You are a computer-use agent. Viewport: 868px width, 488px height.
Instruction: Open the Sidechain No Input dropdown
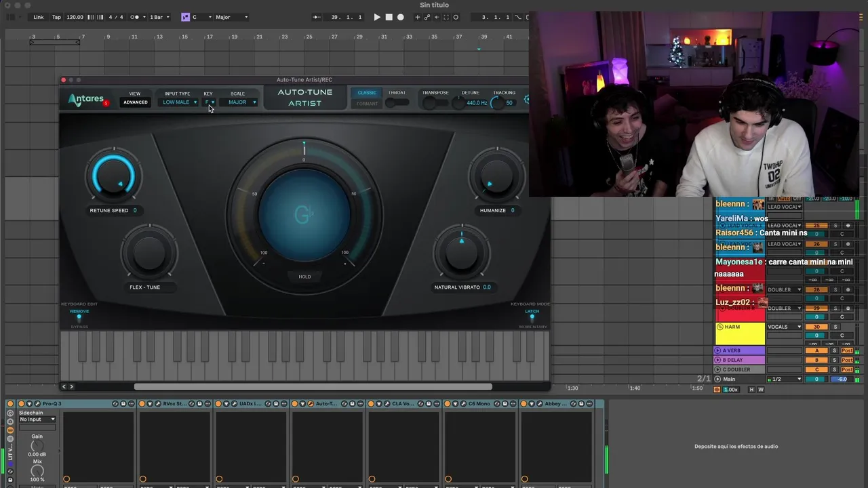37,419
